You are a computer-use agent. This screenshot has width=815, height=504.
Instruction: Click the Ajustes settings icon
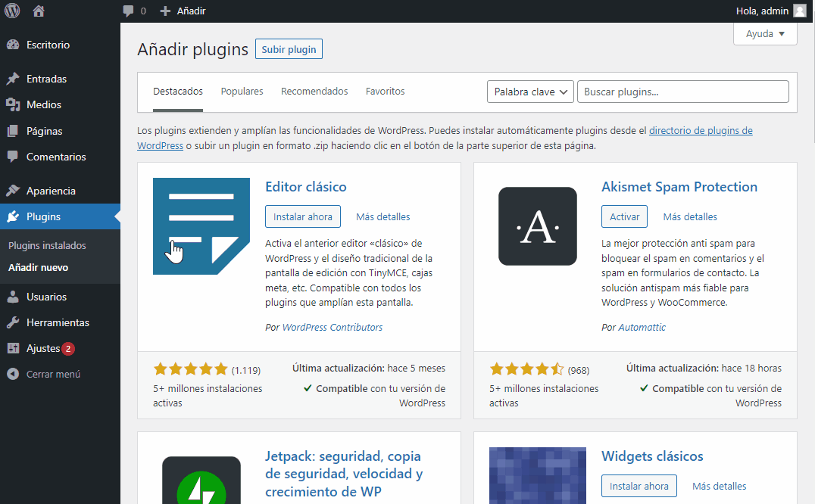[x=13, y=348]
